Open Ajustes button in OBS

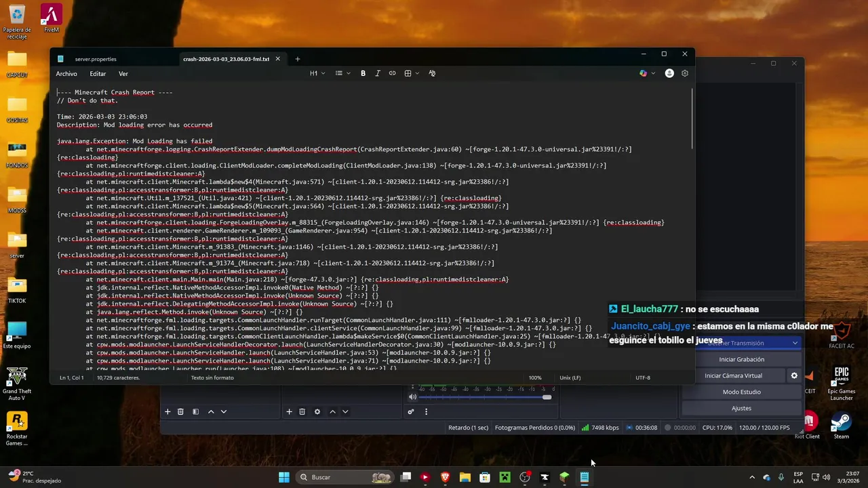[x=741, y=408]
